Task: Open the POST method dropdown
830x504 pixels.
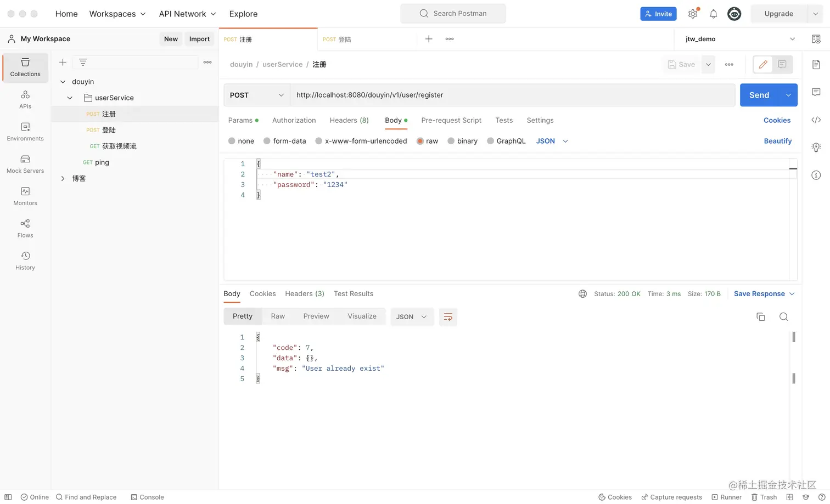Action: click(257, 95)
